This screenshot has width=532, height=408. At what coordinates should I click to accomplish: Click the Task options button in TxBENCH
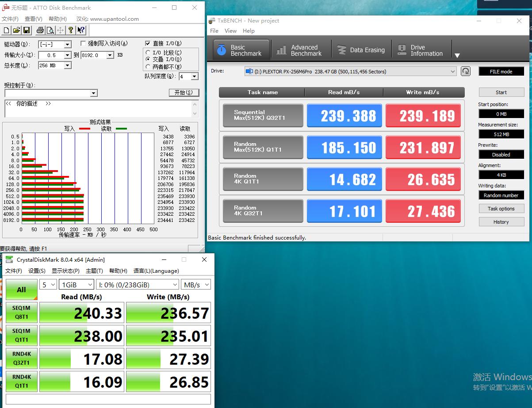(x=501, y=209)
